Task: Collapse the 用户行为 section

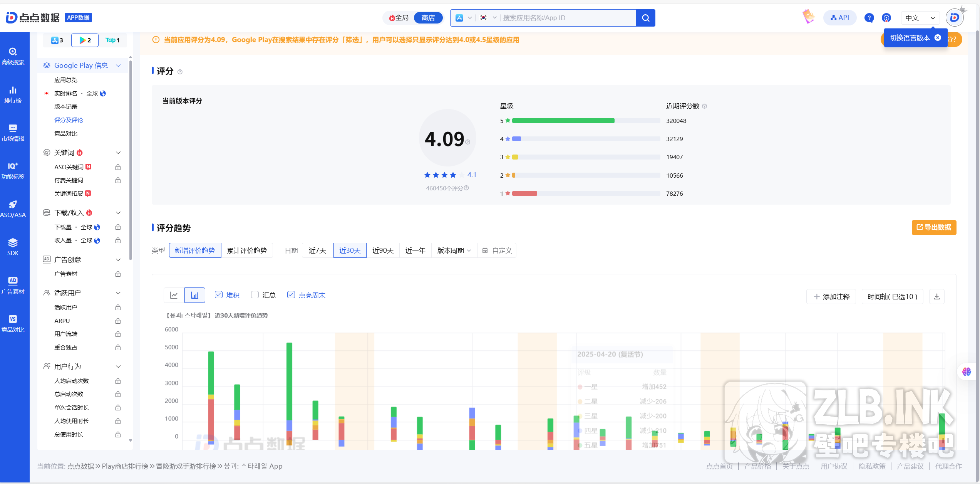Action: [x=118, y=366]
